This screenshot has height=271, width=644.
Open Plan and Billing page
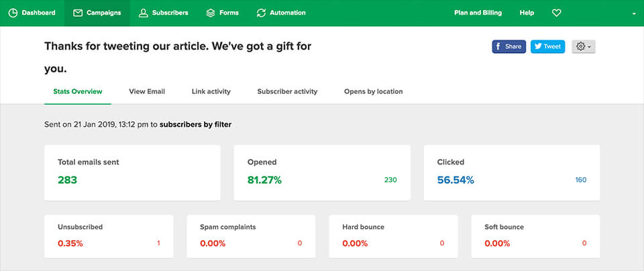tap(478, 13)
